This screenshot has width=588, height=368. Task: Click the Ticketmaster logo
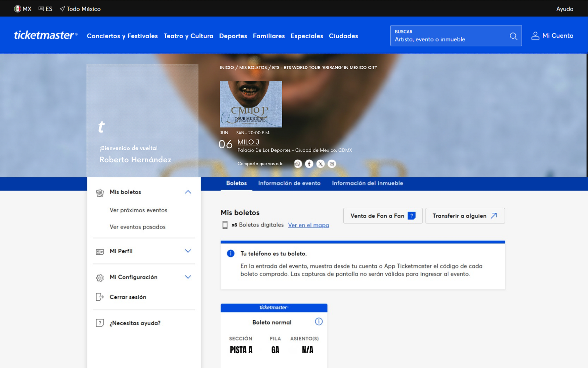click(x=46, y=35)
